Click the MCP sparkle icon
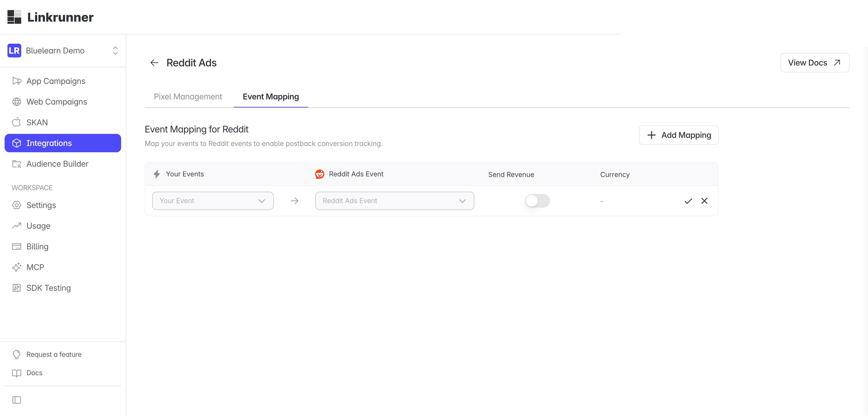This screenshot has width=868, height=416. [x=17, y=267]
